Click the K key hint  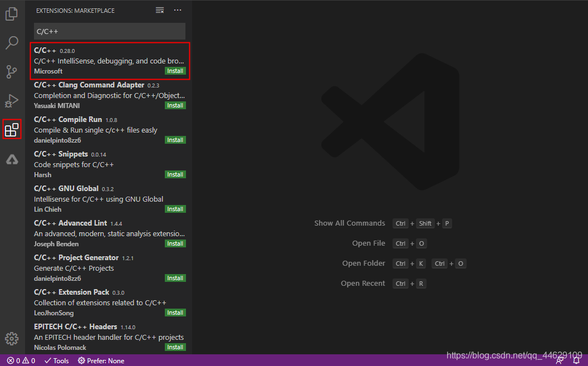(x=421, y=263)
